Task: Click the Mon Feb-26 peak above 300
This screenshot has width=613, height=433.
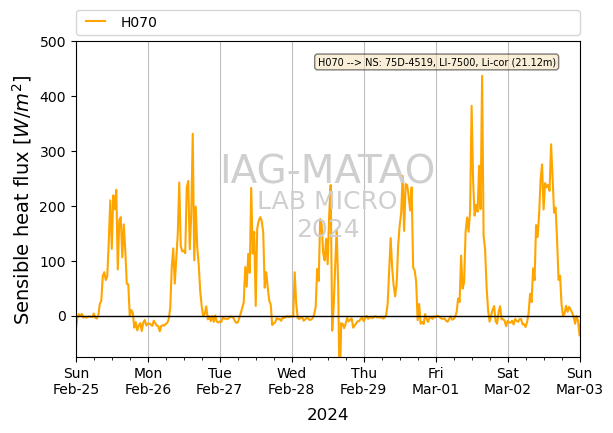Action: 192,134
